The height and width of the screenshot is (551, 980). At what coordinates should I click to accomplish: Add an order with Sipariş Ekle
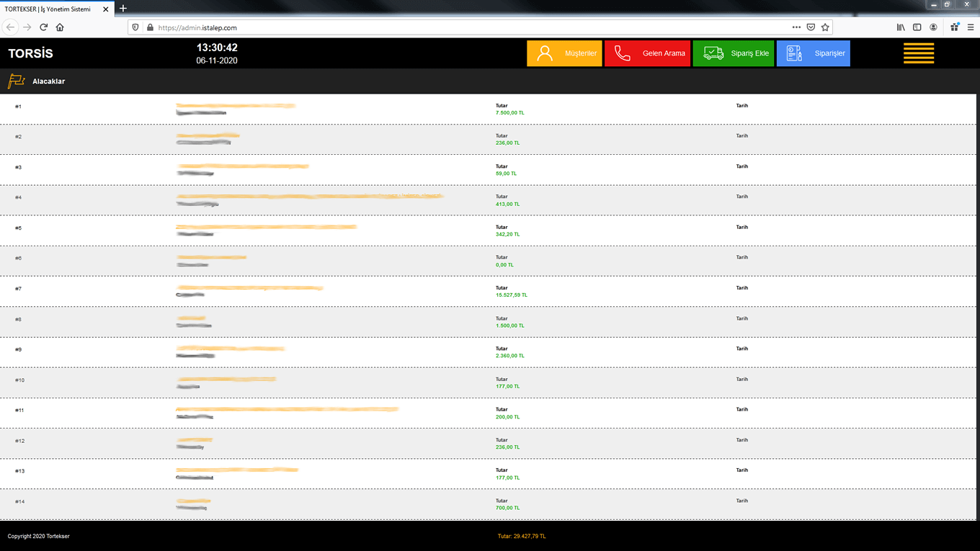(x=734, y=53)
